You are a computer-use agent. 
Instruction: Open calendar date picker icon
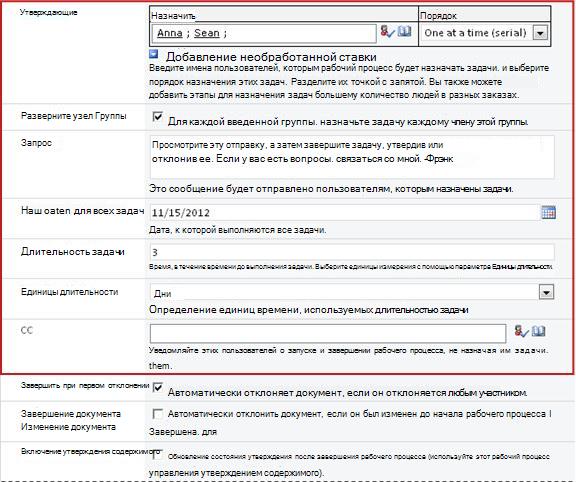(548, 212)
